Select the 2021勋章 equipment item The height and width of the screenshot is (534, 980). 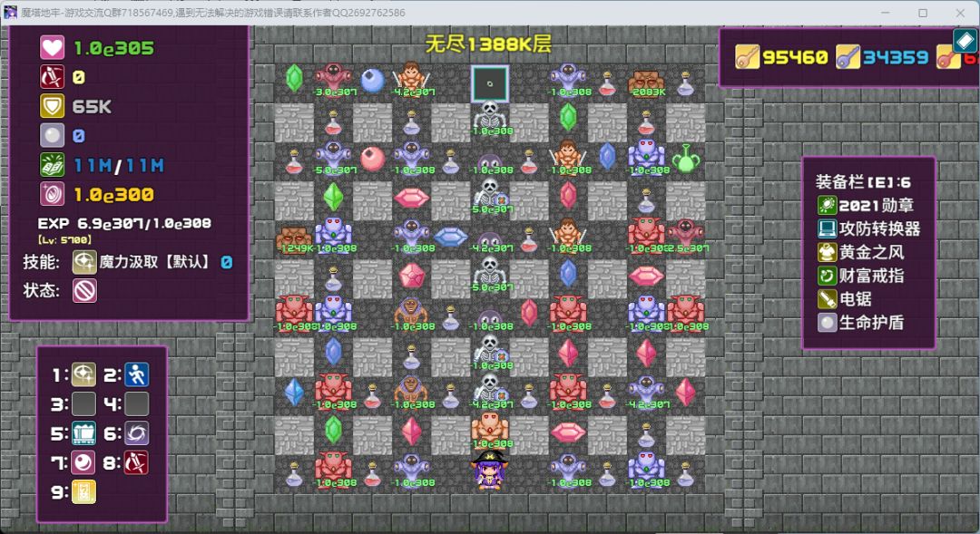coord(866,205)
